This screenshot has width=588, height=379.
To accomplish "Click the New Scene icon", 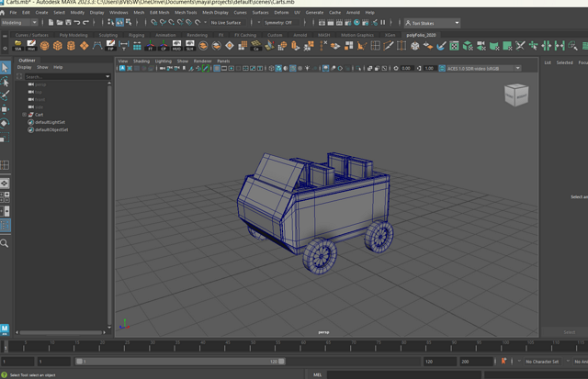I will (51, 22).
